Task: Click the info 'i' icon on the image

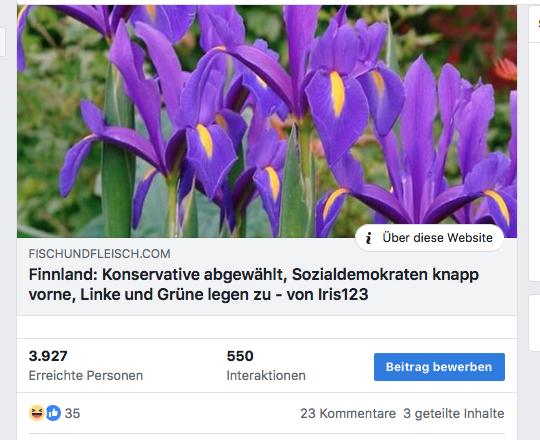Action: click(x=368, y=238)
